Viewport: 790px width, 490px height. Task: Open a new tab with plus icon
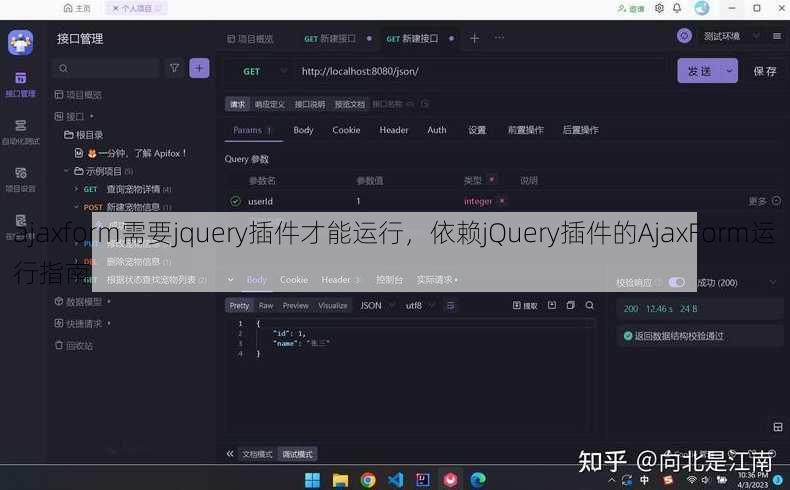coord(474,38)
